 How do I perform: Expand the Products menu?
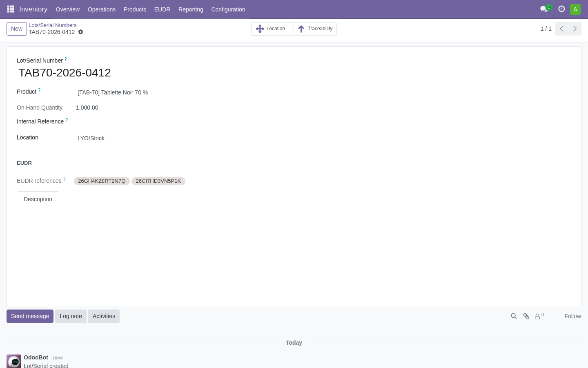point(135,9)
